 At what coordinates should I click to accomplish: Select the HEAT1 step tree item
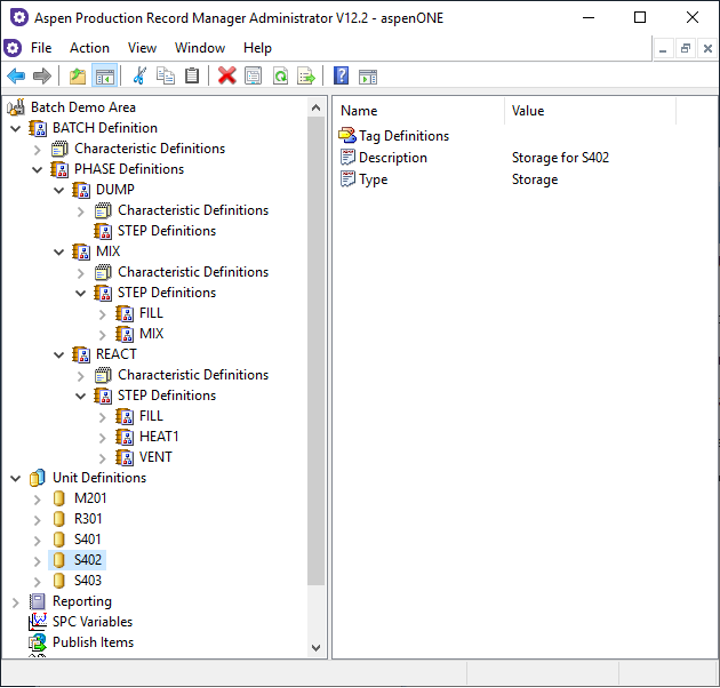(x=159, y=436)
